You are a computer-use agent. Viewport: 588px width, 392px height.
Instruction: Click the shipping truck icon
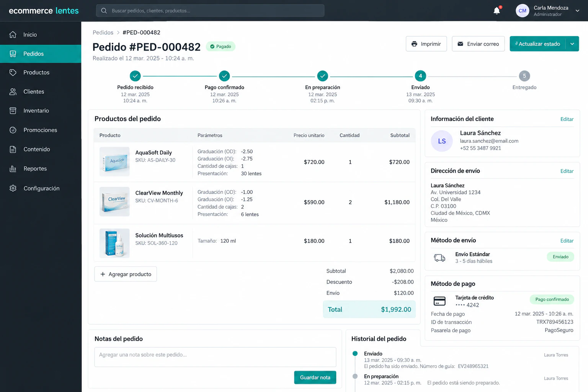pyautogui.click(x=439, y=258)
